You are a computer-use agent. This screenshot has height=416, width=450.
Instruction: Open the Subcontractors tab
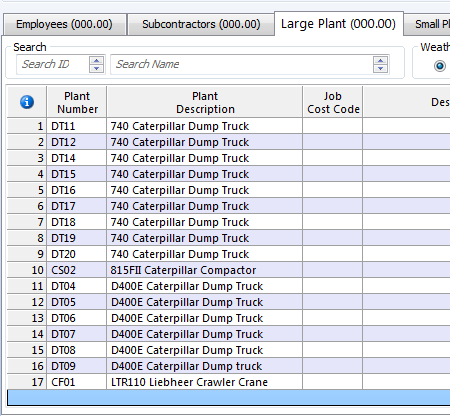[201, 24]
